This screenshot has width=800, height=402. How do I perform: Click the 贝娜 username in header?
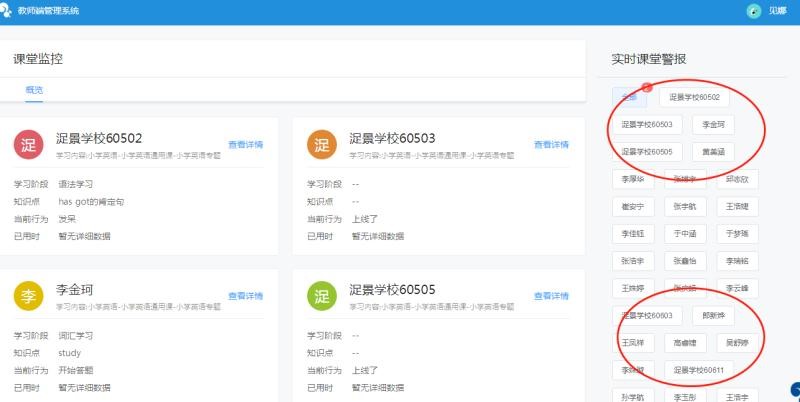[x=777, y=11]
